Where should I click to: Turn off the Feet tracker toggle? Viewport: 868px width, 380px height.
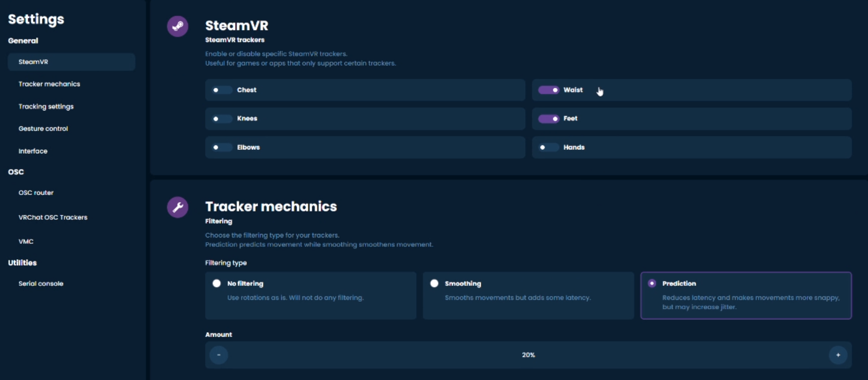click(548, 119)
